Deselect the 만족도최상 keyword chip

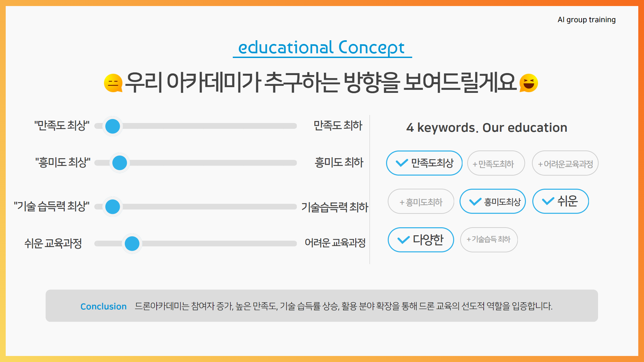(x=424, y=163)
